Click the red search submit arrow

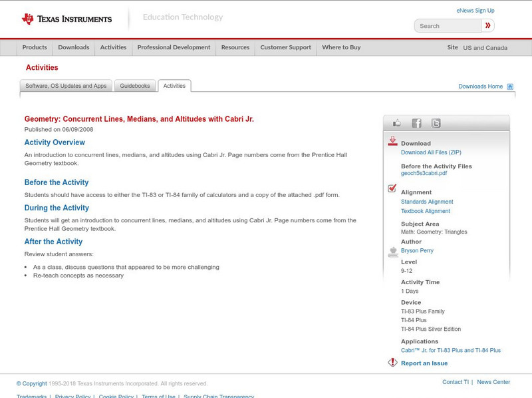coord(487,26)
